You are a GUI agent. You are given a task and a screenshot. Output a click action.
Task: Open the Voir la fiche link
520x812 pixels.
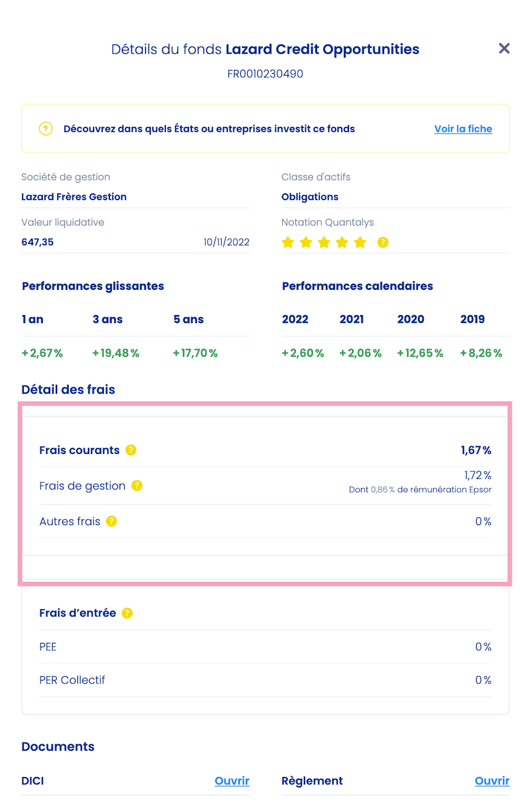[x=463, y=129]
